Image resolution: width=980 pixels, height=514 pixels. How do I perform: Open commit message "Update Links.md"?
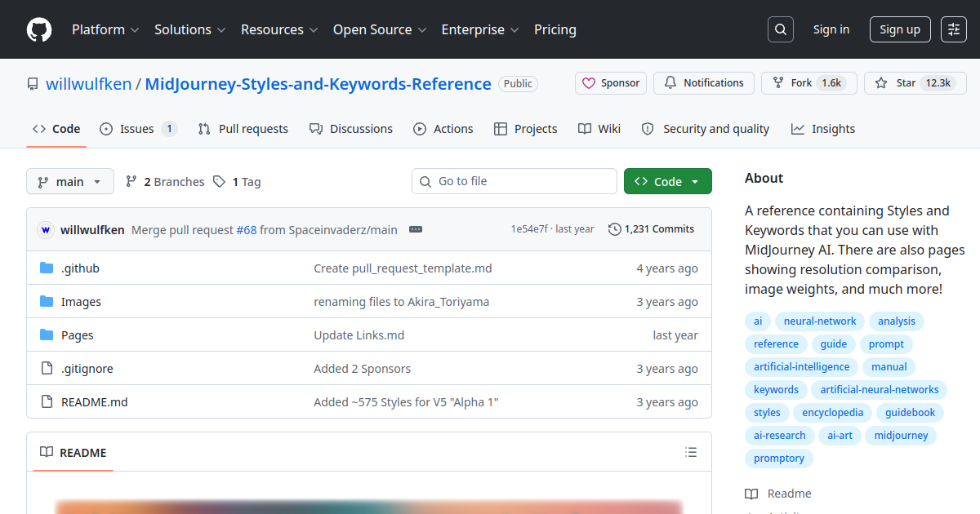[x=359, y=335]
